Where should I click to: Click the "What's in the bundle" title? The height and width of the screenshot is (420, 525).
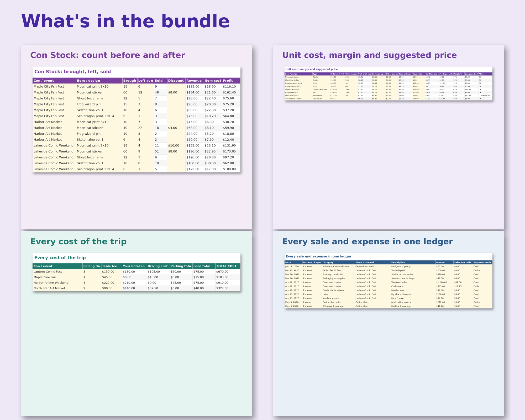[125, 22]
